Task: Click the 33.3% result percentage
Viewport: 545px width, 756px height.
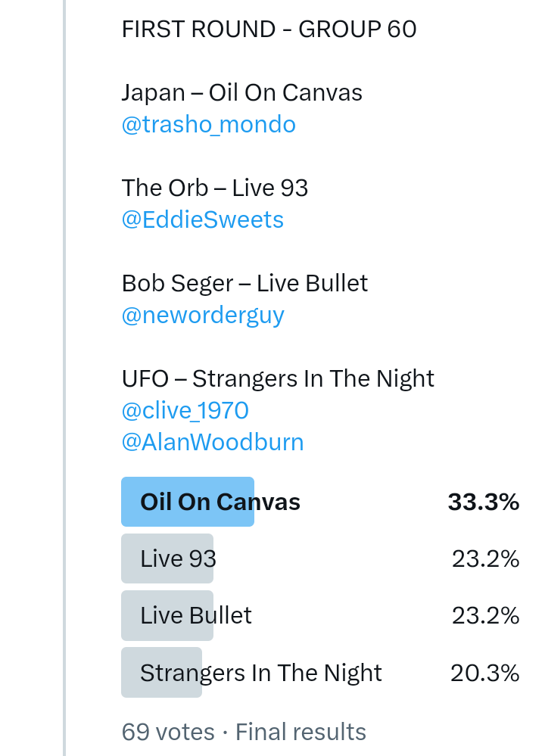Action: pyautogui.click(x=483, y=502)
